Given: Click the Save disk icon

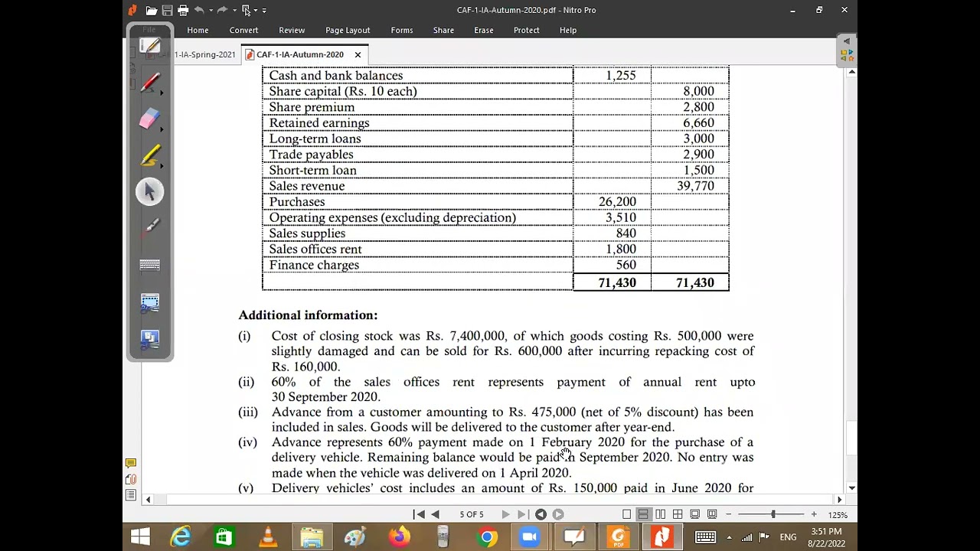Looking at the screenshot, I should (167, 10).
